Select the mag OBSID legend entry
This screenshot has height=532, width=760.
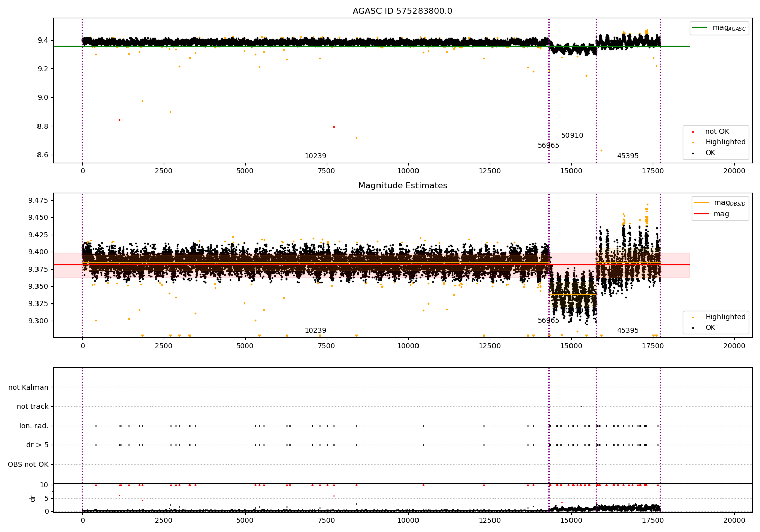[719, 203]
